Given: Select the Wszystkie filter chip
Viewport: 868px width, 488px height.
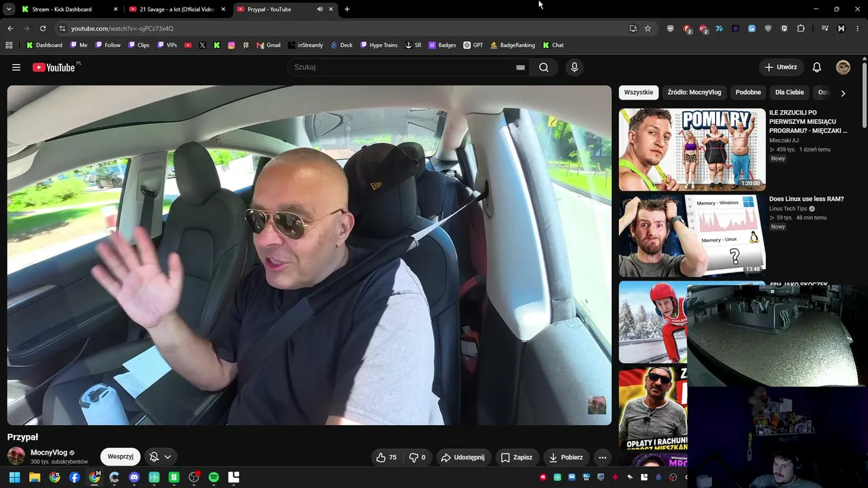Looking at the screenshot, I should (639, 92).
